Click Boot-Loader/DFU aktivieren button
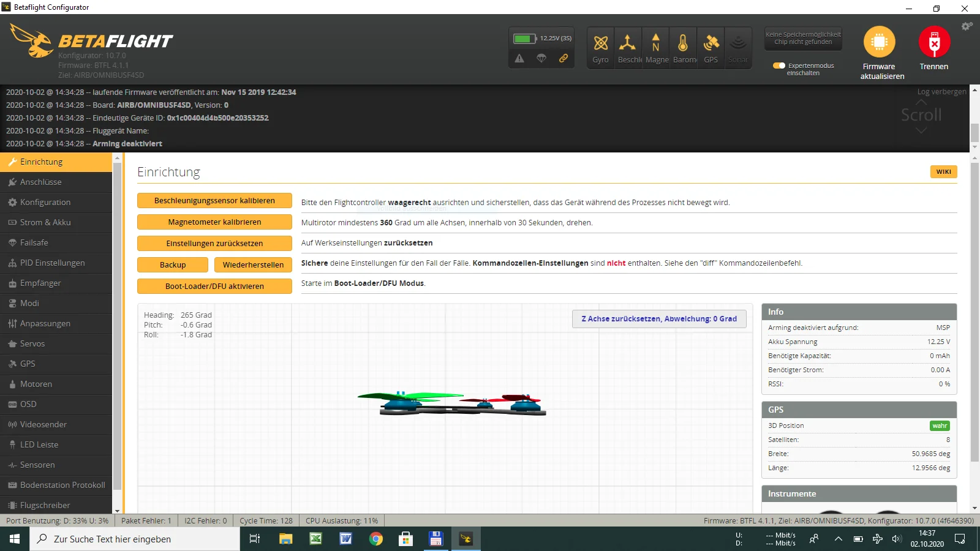The image size is (980, 551). coord(214,287)
